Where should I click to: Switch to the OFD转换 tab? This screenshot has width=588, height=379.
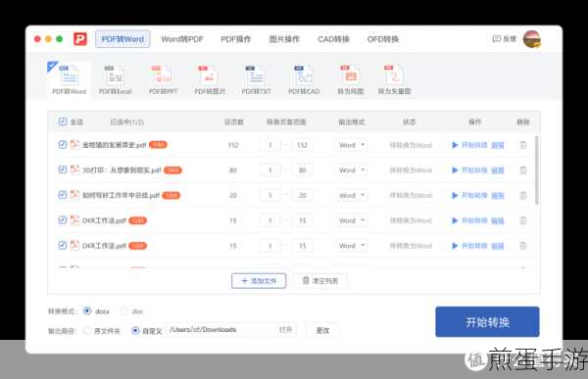(383, 39)
